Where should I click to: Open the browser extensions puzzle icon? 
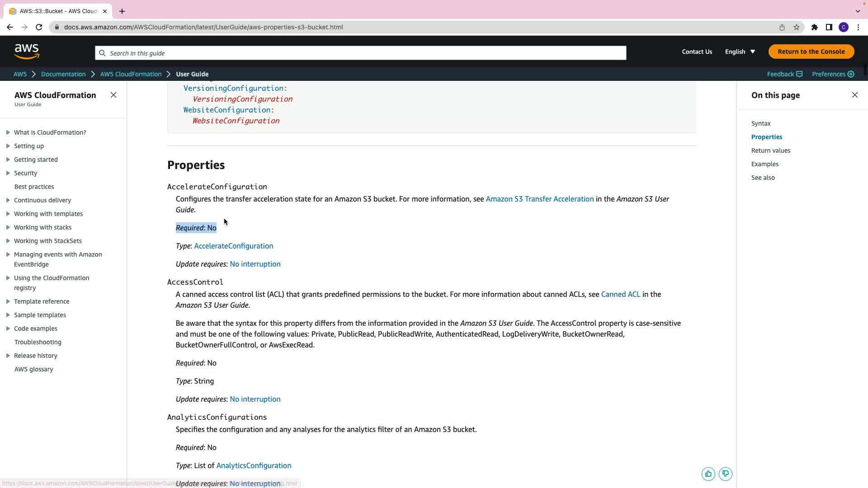coord(814,27)
